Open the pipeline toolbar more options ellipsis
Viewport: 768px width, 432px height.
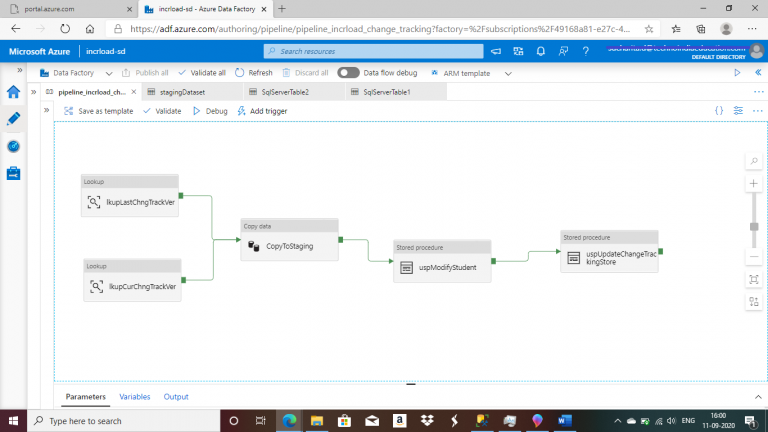point(757,111)
